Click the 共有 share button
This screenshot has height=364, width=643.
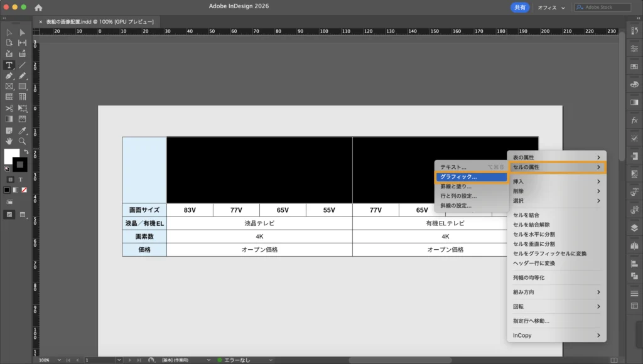(x=519, y=8)
